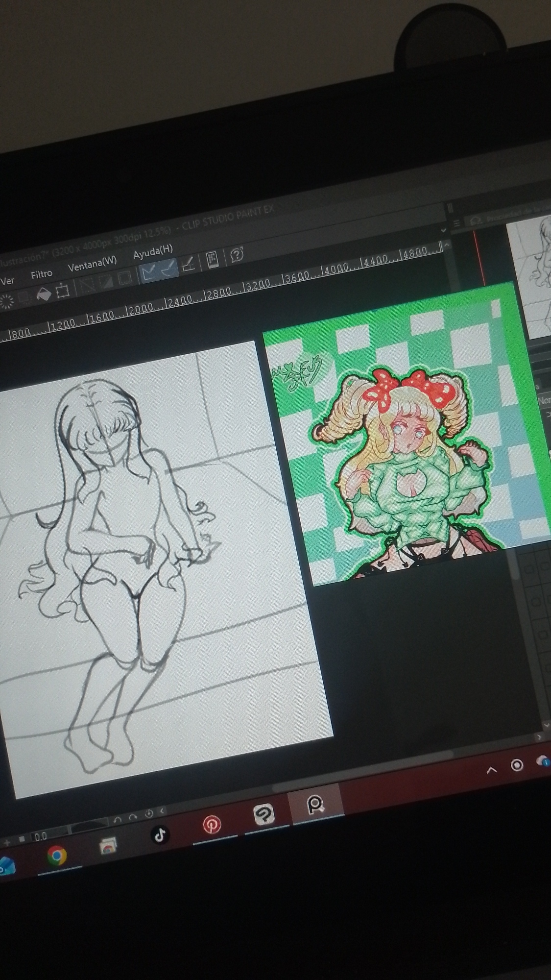Open the Ventana(W) window menu

click(x=92, y=263)
